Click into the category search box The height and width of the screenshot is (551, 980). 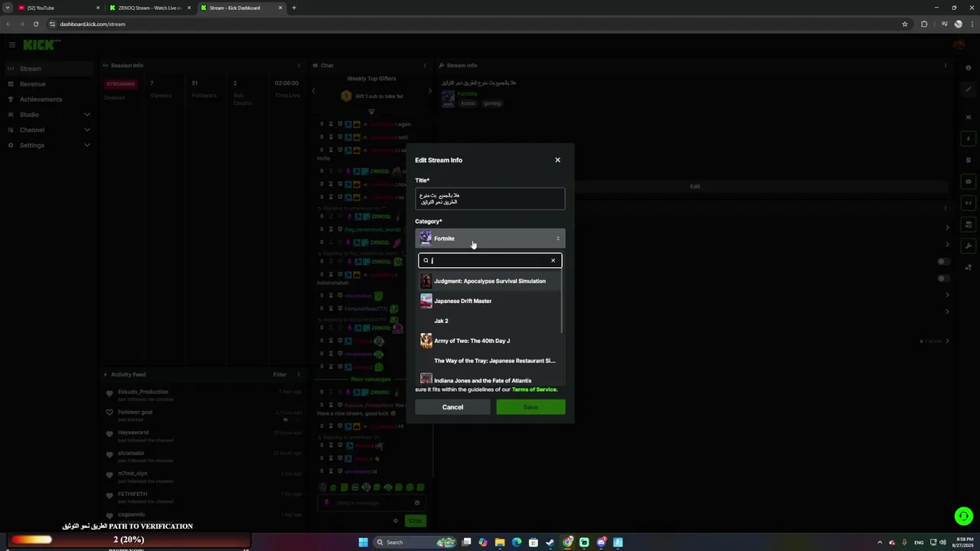click(490, 261)
